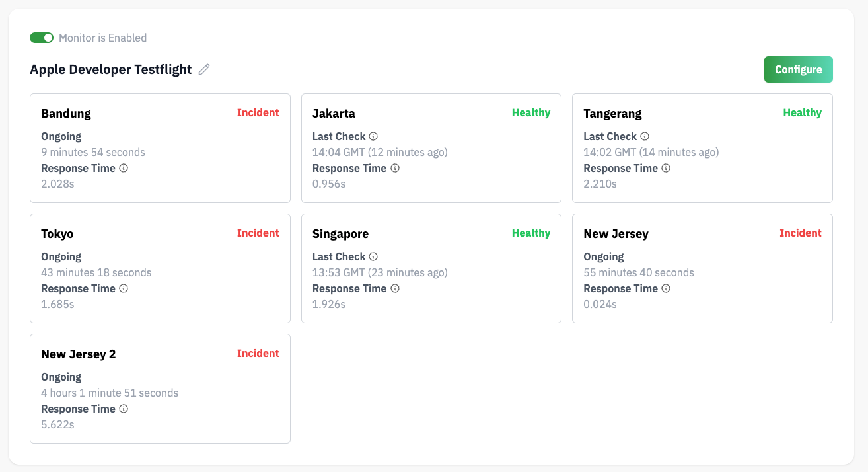The height and width of the screenshot is (472, 868).
Task: Select the Tokyo location card title
Action: point(57,234)
